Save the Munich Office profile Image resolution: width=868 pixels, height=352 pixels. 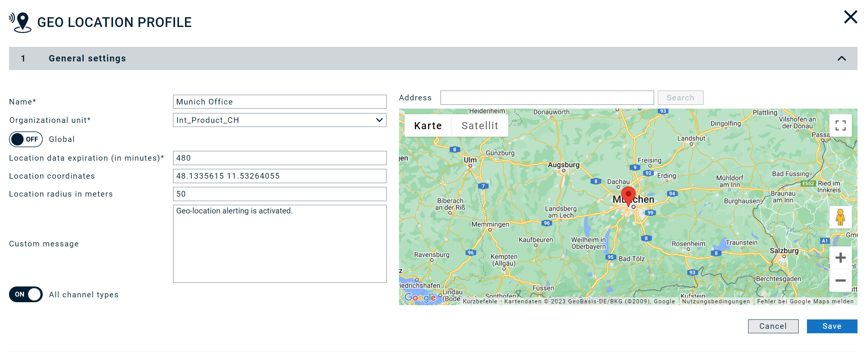pos(832,326)
